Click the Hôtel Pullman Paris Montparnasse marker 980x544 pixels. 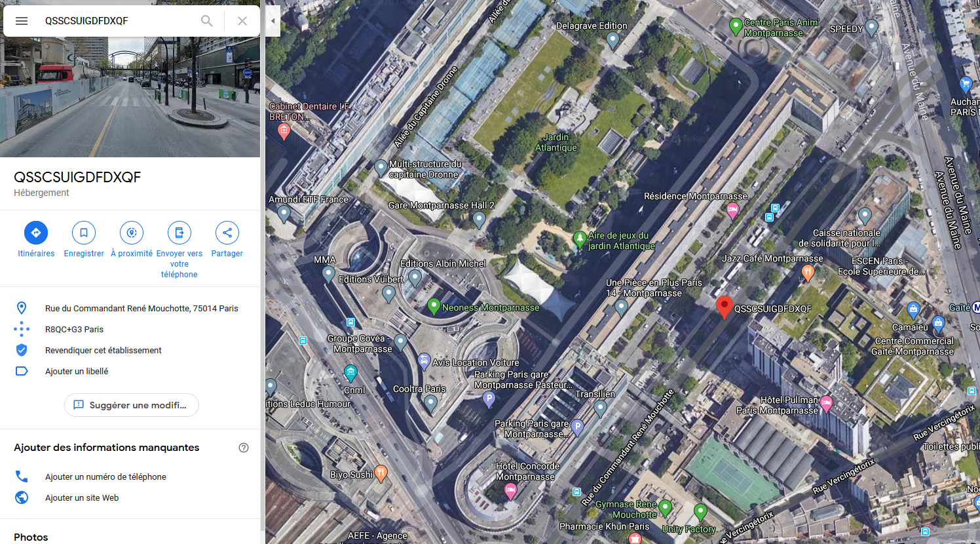coord(827,404)
